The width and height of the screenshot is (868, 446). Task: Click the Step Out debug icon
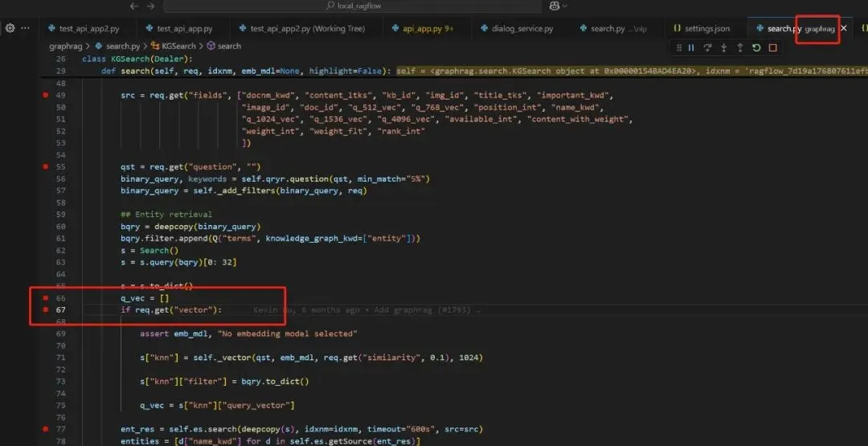[x=739, y=47]
